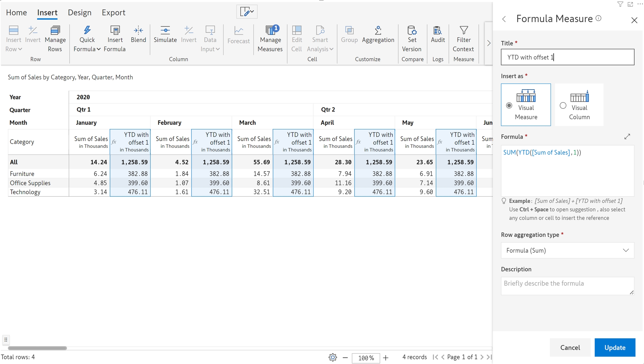
Task: Click the Filter Context funnel icon
Action: click(x=463, y=30)
